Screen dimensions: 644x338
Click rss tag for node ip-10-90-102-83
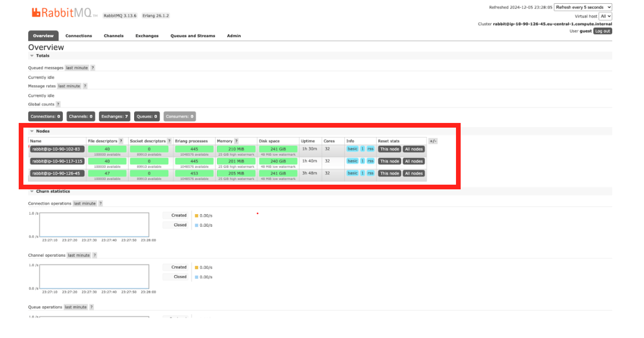[x=370, y=149]
